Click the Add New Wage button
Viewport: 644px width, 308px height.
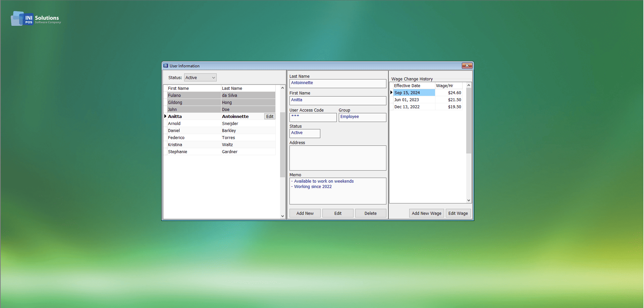(426, 213)
